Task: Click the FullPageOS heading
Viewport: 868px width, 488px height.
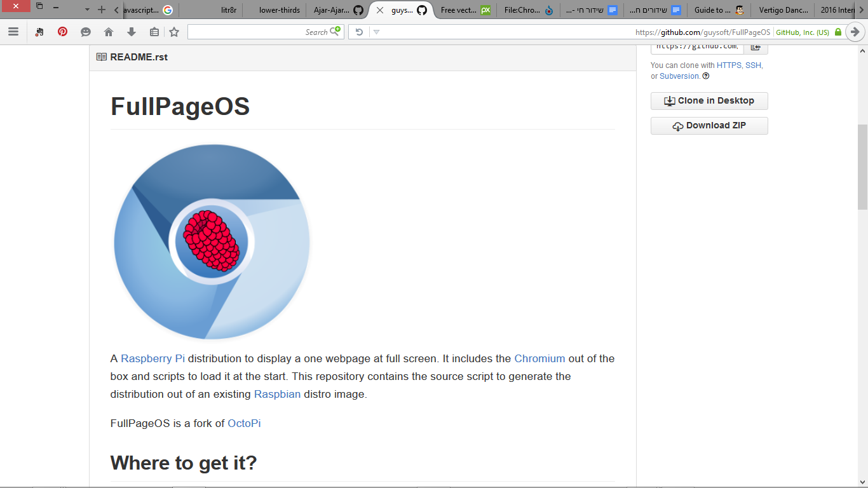Action: pyautogui.click(x=180, y=106)
